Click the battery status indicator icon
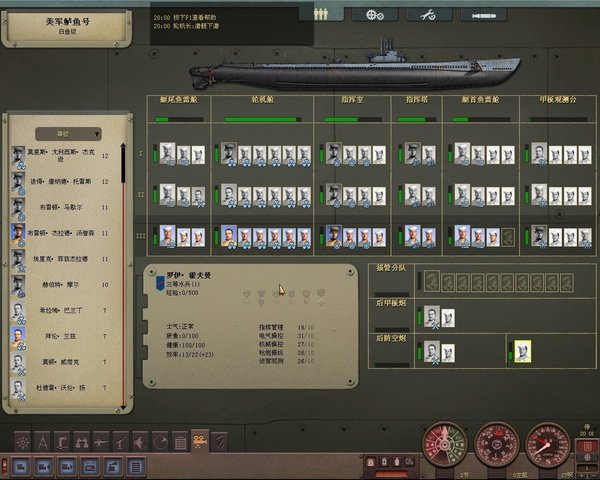 click(x=384, y=462)
